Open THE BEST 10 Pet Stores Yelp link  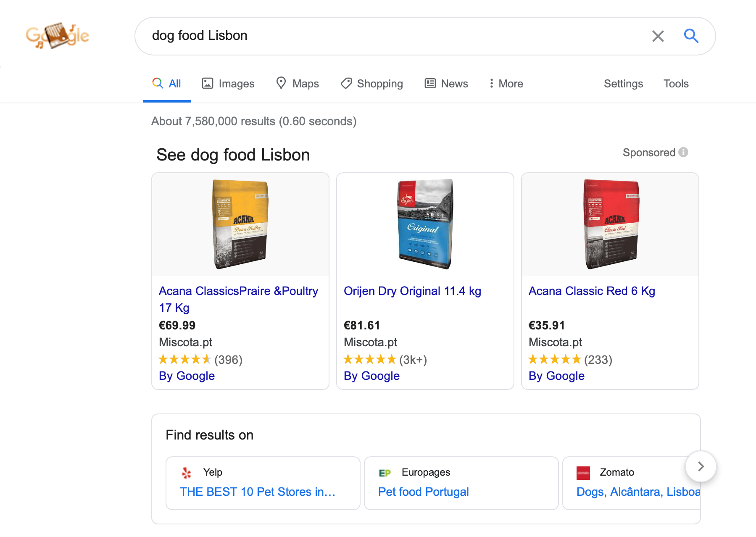258,492
